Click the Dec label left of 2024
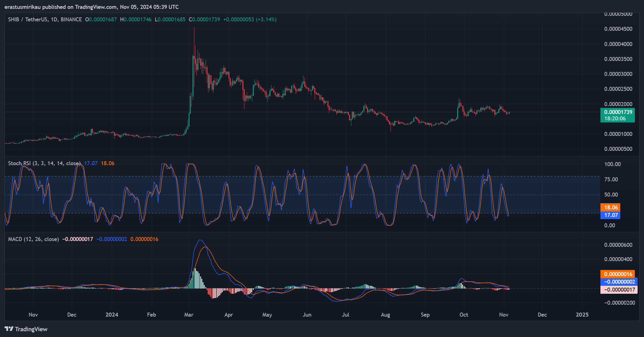644x337 pixels. pyautogui.click(x=72, y=315)
